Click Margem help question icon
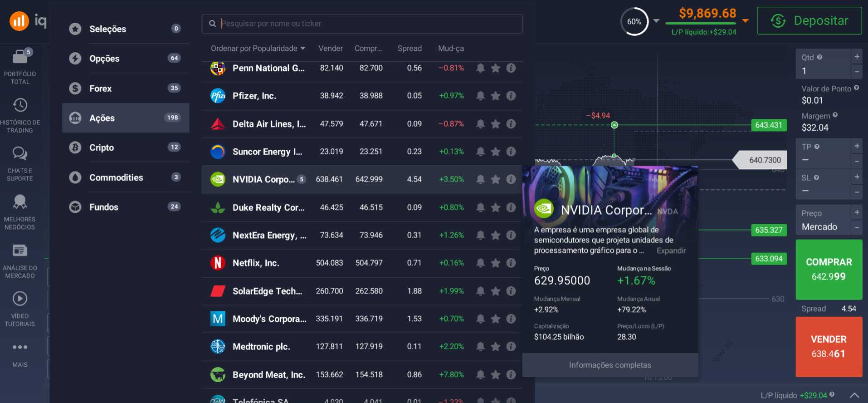868x403 pixels. (x=835, y=115)
